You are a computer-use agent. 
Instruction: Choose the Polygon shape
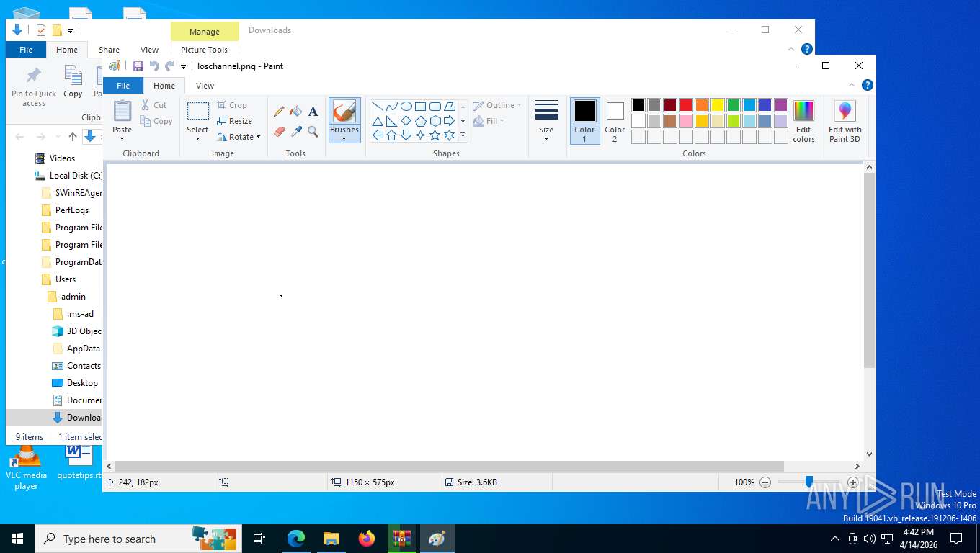[450, 106]
